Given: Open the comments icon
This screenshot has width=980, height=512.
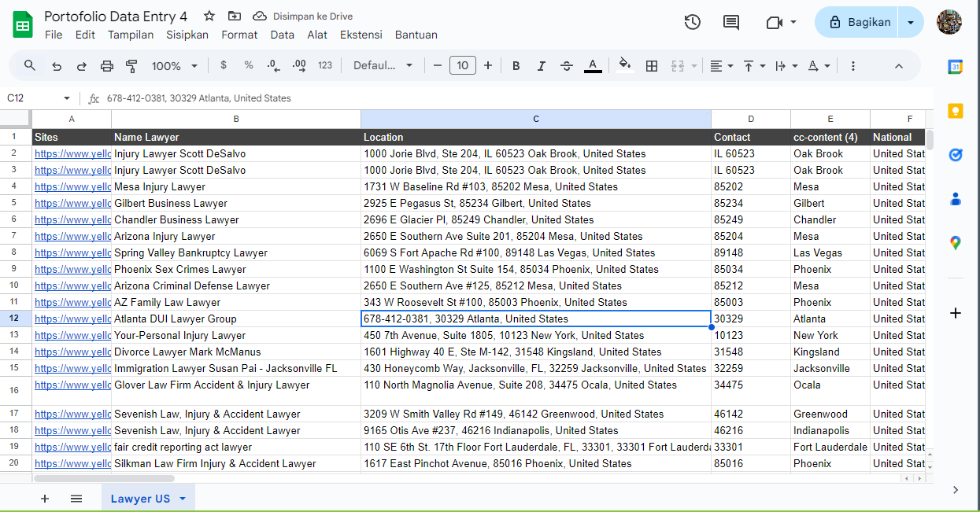Looking at the screenshot, I should click(731, 22).
